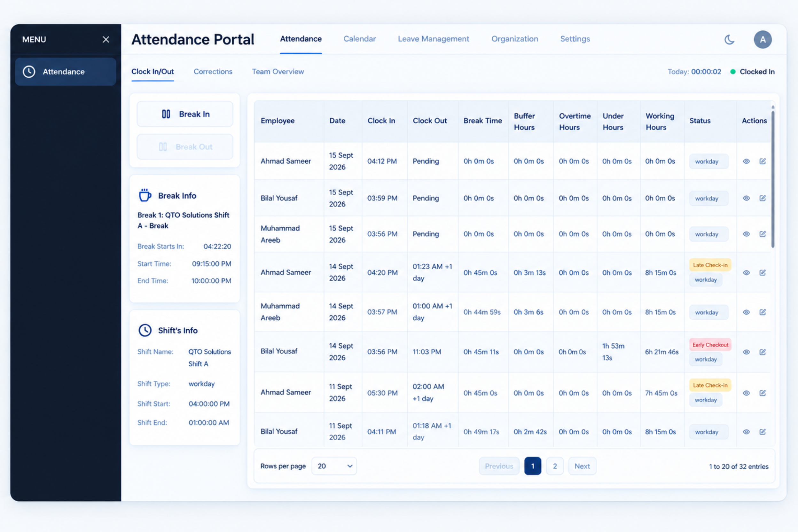Close the sidebar MENU with the X icon

click(106, 39)
